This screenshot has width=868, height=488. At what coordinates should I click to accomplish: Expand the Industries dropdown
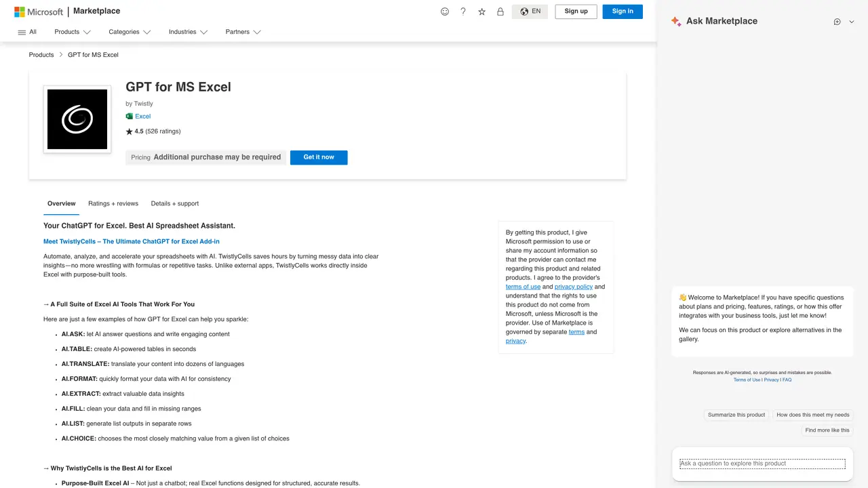tap(189, 32)
